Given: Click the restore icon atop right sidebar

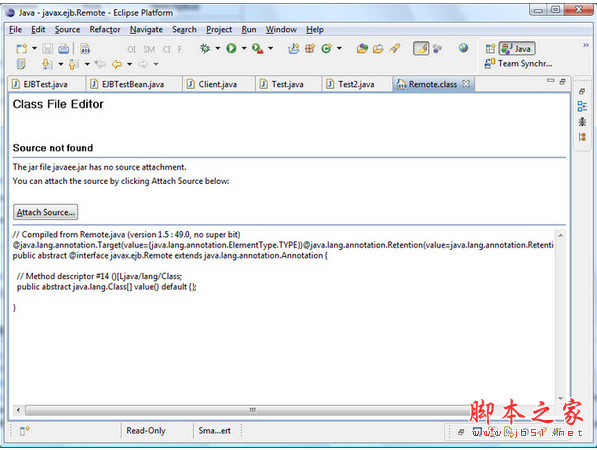Looking at the screenshot, I should [582, 91].
